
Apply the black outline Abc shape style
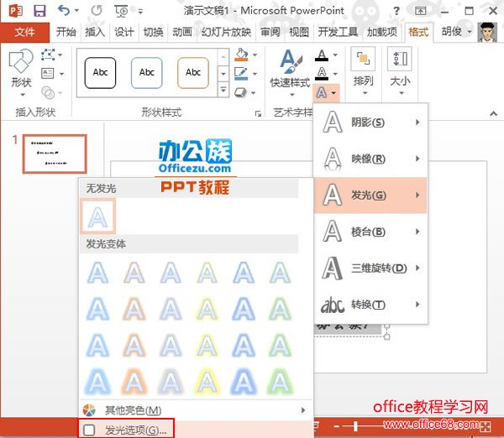[100, 72]
